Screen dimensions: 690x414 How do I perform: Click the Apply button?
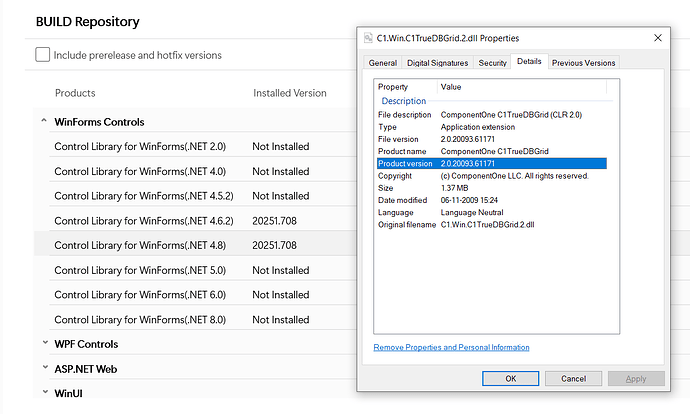636,378
